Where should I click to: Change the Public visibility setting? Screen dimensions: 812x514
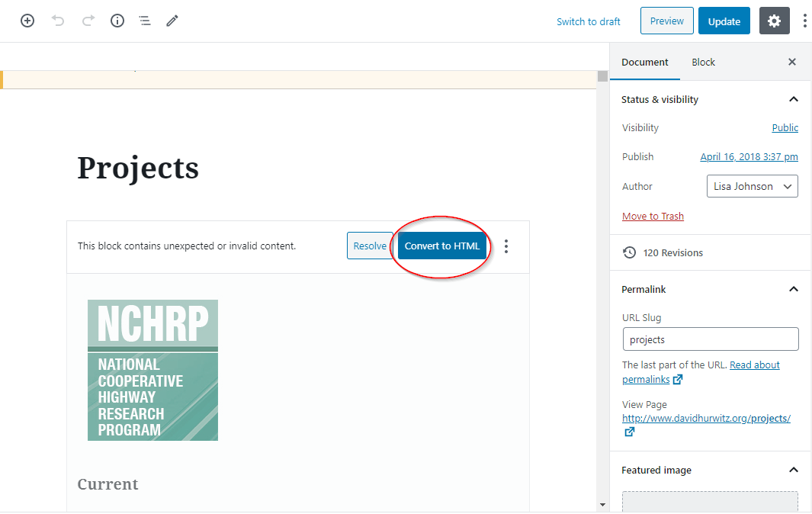tap(785, 127)
